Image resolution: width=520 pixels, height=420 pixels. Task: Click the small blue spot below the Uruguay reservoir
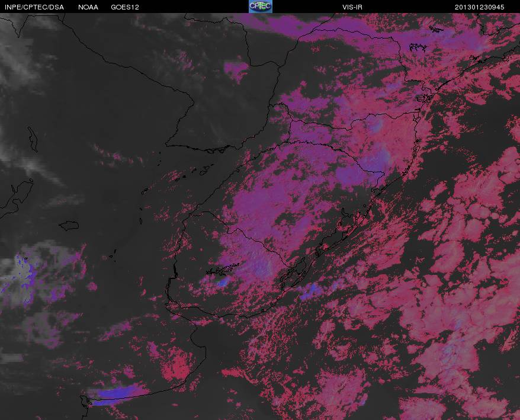coord(223,282)
